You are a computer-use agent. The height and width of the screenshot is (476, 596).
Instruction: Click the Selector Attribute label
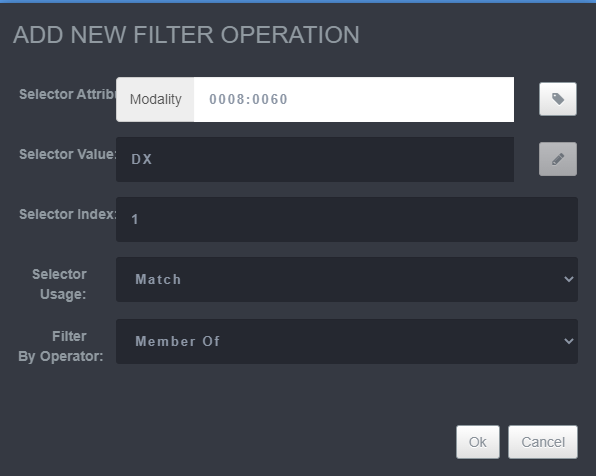[x=68, y=94]
